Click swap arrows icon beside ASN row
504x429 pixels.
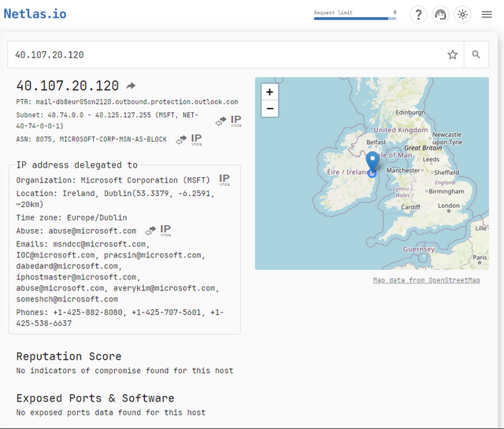[x=181, y=140]
